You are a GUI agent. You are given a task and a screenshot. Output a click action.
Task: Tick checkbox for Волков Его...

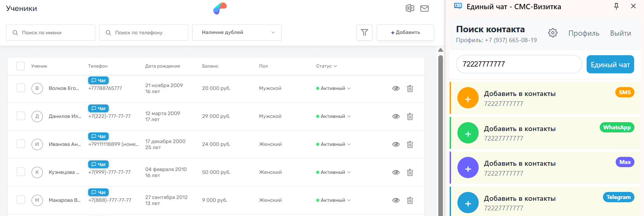point(21,88)
